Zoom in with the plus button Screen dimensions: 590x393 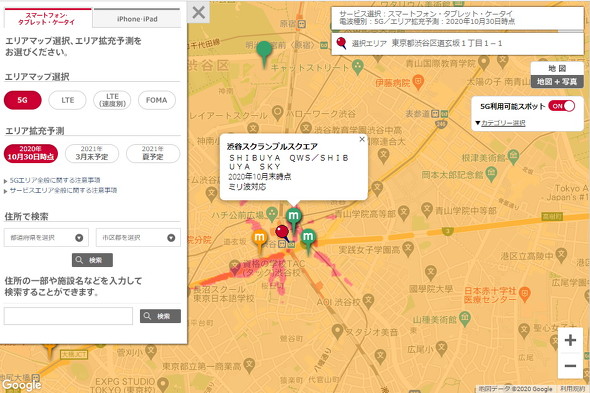(x=570, y=340)
